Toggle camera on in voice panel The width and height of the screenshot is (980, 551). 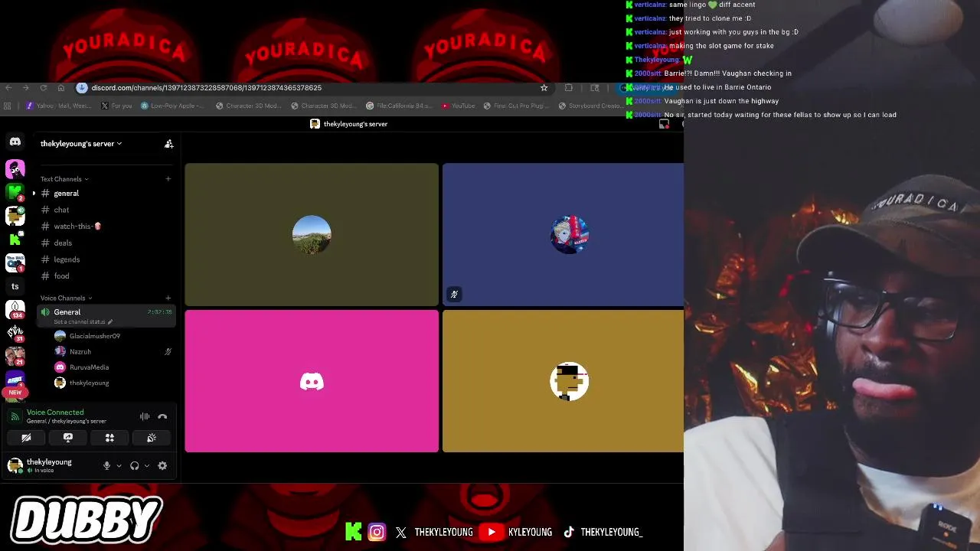[26, 438]
